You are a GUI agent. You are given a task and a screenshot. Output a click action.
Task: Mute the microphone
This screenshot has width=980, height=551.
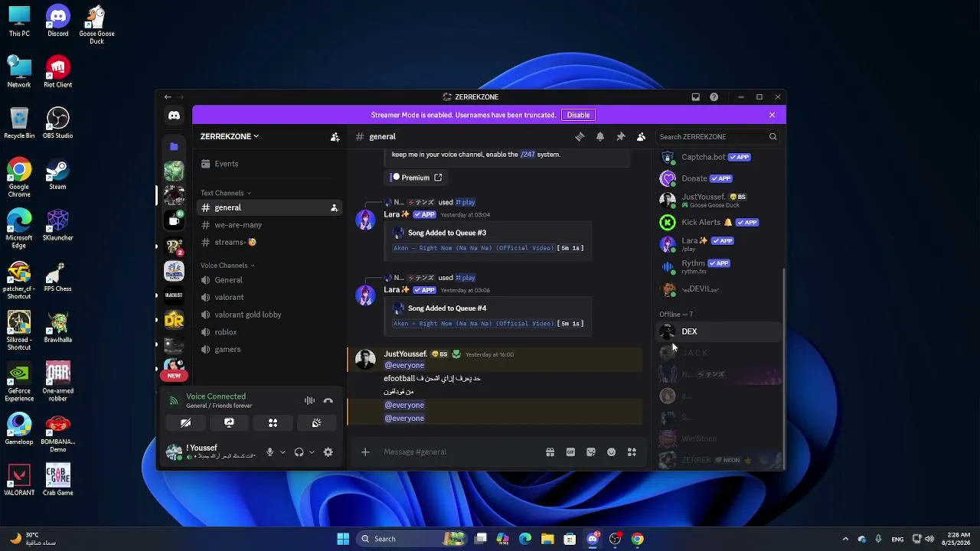point(269,452)
